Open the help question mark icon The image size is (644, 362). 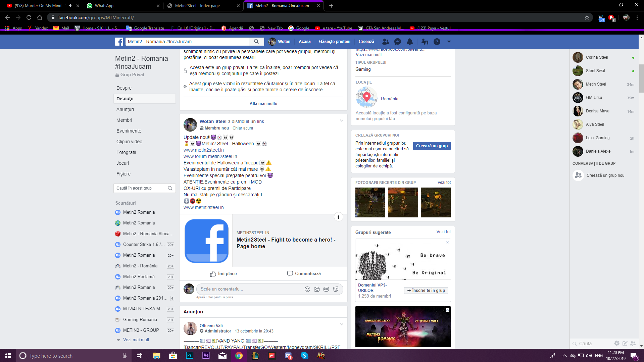437,42
